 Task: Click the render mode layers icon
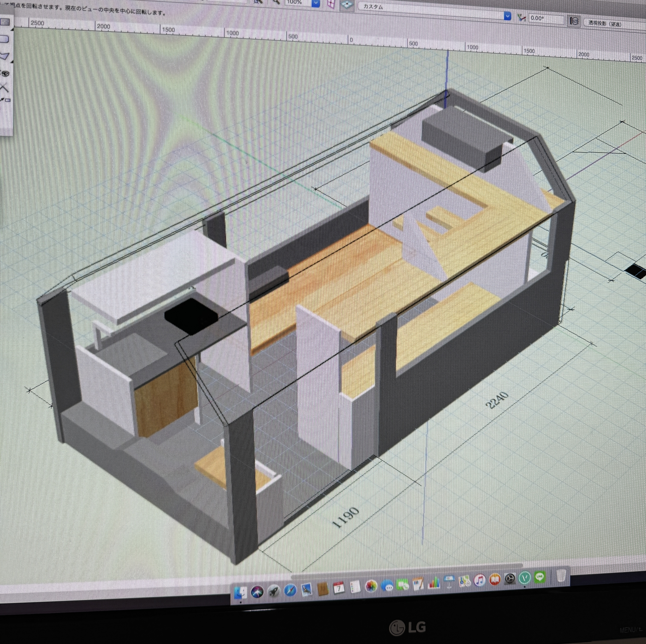click(x=574, y=21)
